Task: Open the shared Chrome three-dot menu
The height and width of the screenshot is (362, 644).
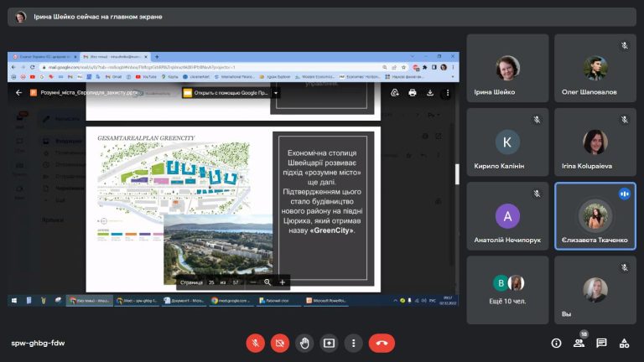Action: coord(453,67)
